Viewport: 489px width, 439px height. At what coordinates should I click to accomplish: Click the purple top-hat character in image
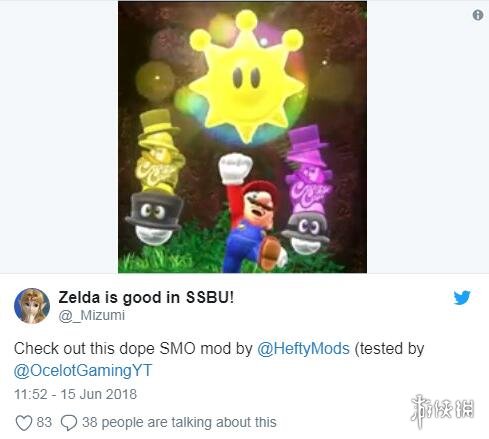click(x=308, y=170)
